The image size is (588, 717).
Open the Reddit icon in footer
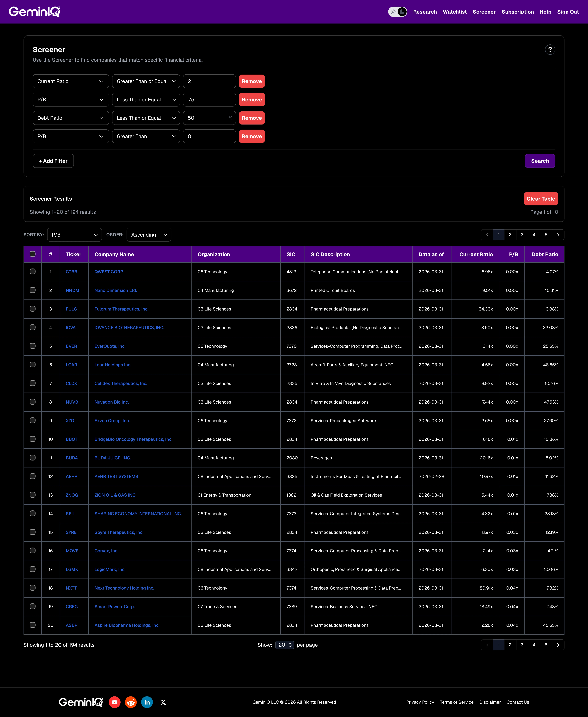[x=131, y=702]
